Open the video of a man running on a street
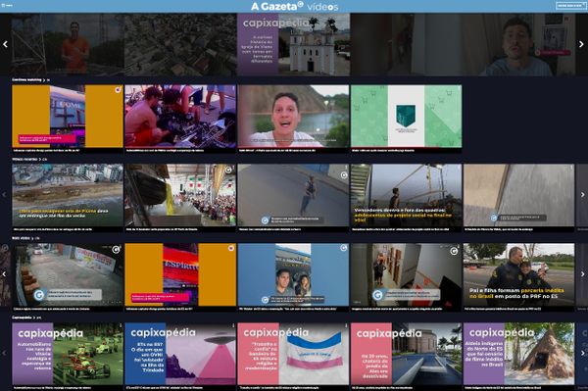This screenshot has height=391, width=588. (x=293, y=198)
